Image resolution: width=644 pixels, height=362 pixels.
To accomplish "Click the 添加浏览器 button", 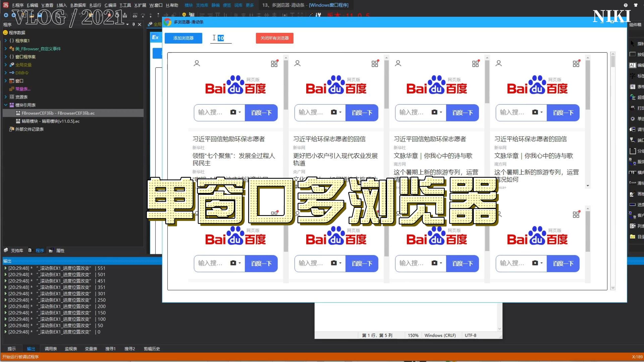I will 183,38.
